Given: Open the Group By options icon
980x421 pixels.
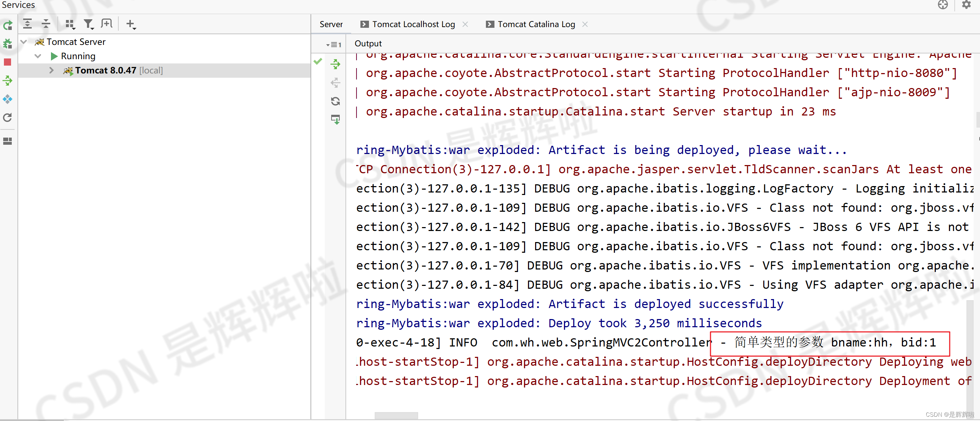Looking at the screenshot, I should coord(70,24).
